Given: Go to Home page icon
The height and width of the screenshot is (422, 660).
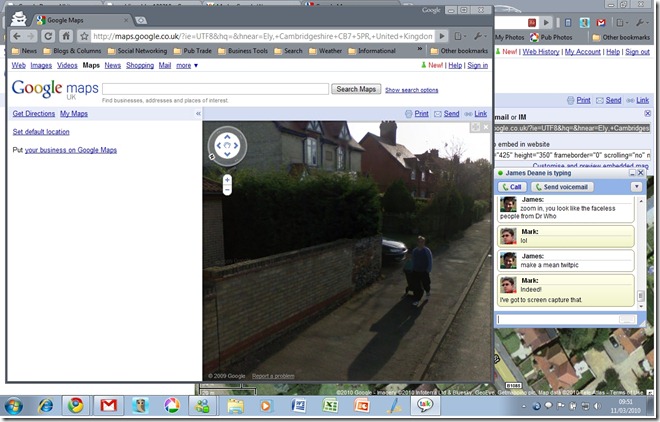Looking at the screenshot, I should [x=66, y=36].
